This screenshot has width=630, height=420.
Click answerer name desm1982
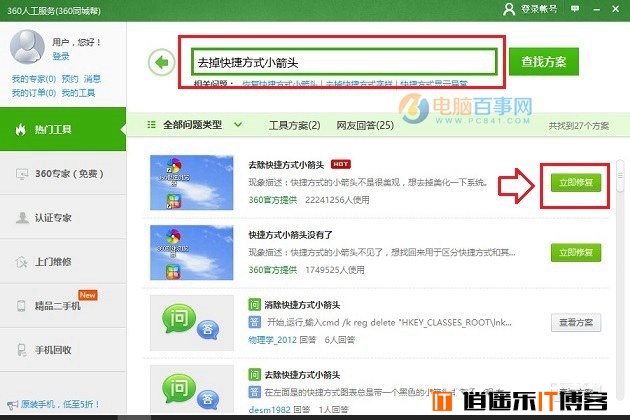coord(269,410)
